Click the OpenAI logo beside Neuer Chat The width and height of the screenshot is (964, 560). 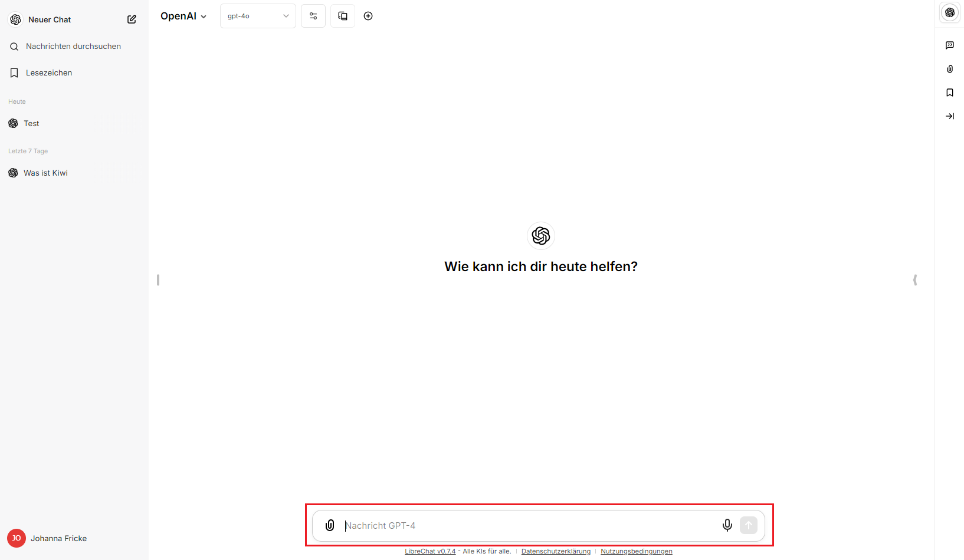click(15, 19)
